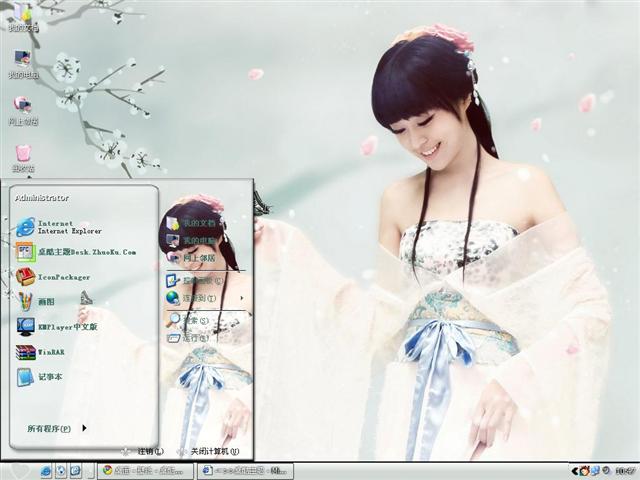This screenshot has width=640, height=480.
Task: Open 搜索(S) search from Start menu
Action: (187, 320)
